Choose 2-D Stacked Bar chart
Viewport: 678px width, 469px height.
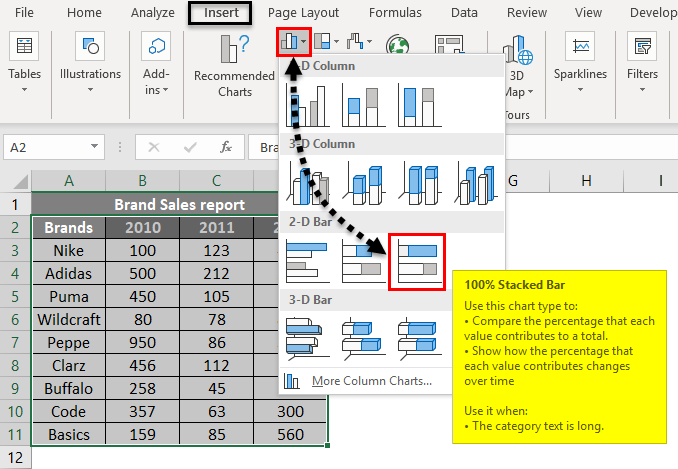(x=363, y=262)
